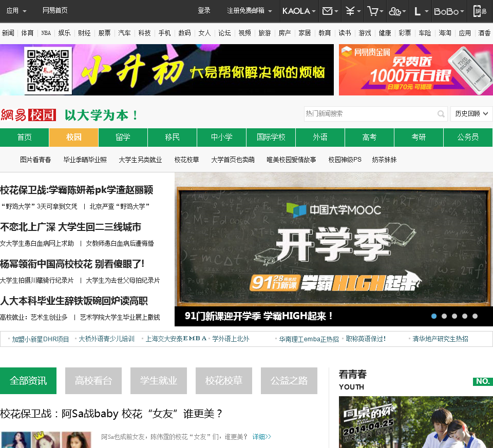The width and height of the screenshot is (493, 448).
Task: Click the NetEase Campus logo
Action: (x=28, y=115)
